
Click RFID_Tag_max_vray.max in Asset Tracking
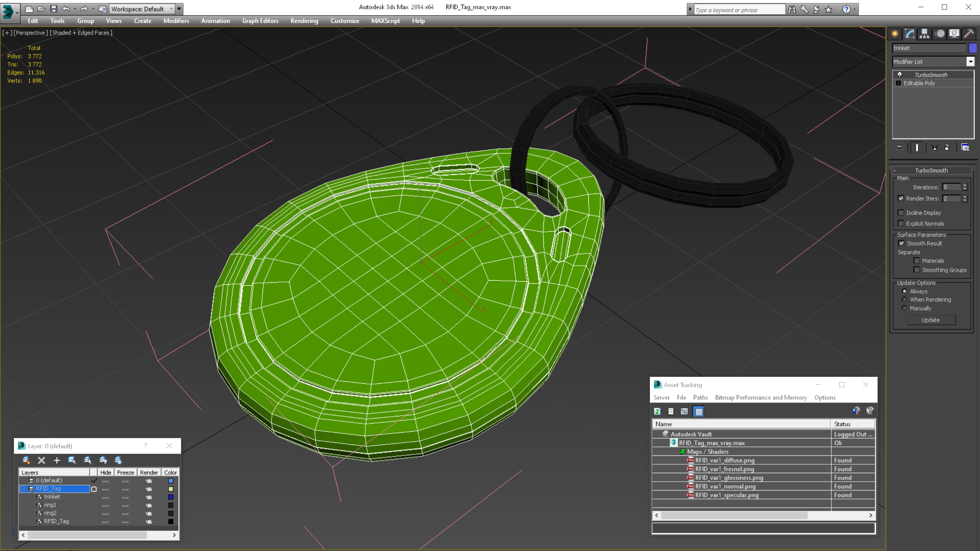coord(712,443)
